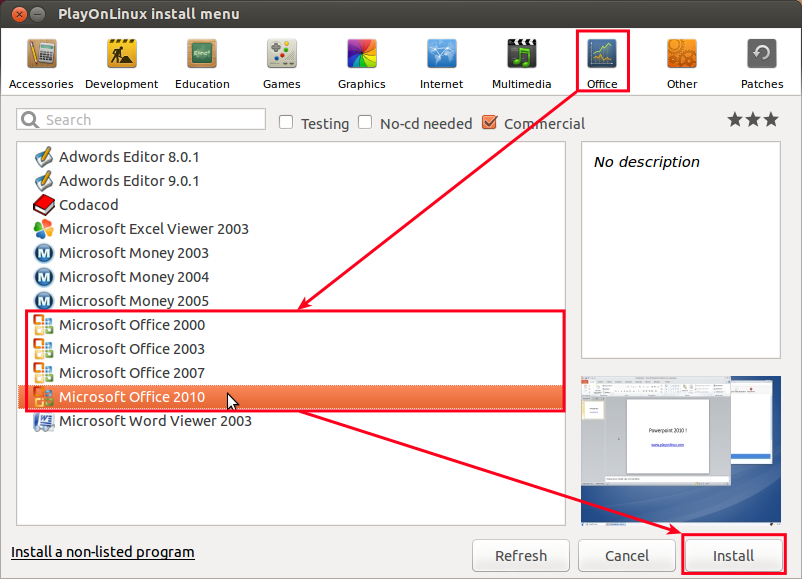Click the PowerPoint 2010 preview thumbnail
Screen dimensions: 802x579
click(680, 449)
